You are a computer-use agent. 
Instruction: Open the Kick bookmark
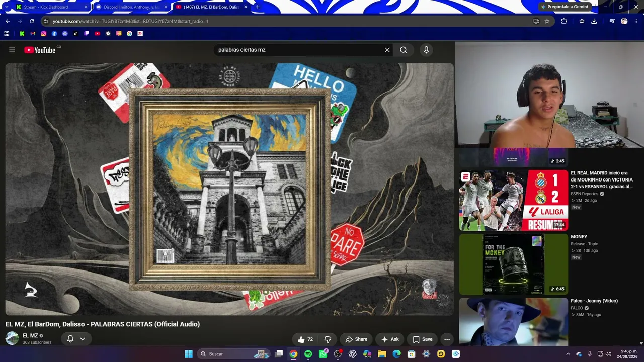pyautogui.click(x=22, y=34)
